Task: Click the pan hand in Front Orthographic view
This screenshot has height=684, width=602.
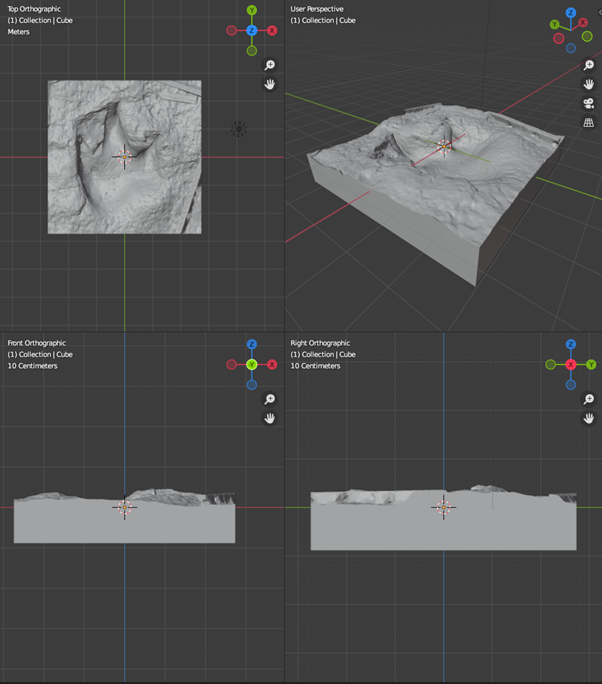Action: click(270, 418)
